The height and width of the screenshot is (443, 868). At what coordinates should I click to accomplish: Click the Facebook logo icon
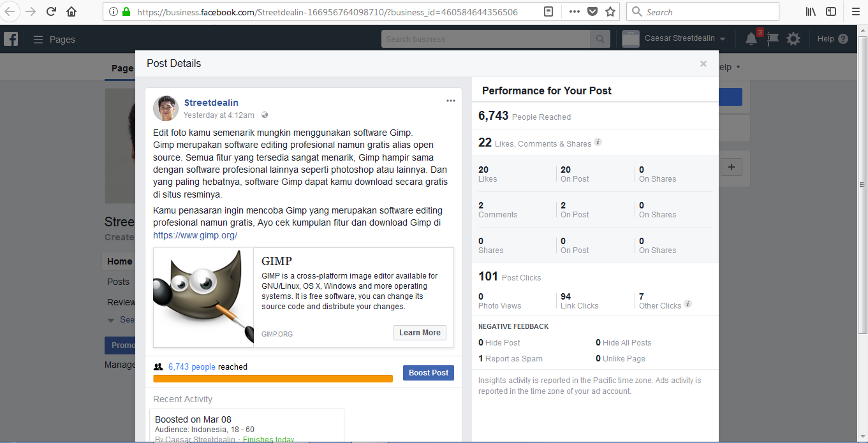[11, 39]
